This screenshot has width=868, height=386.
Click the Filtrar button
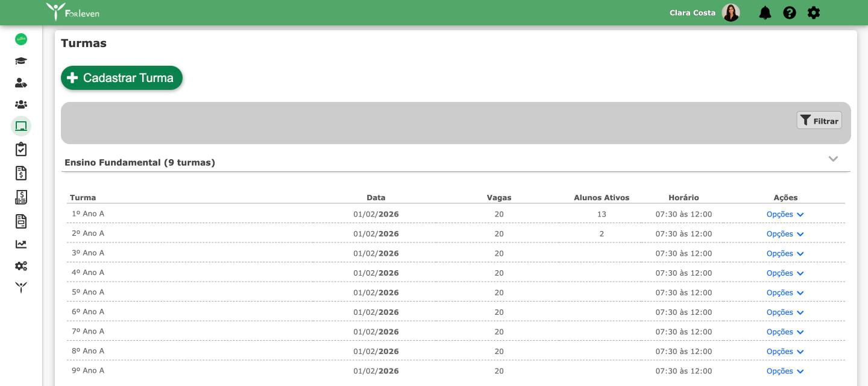tap(819, 121)
